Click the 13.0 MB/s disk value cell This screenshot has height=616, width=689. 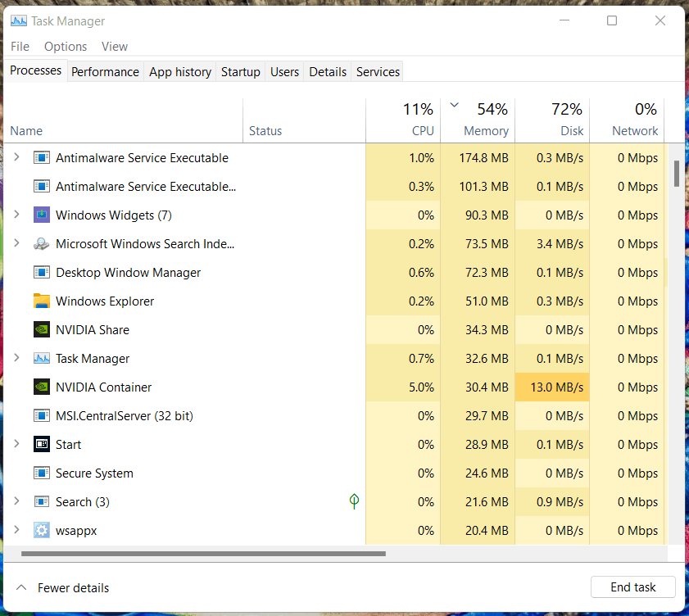[x=552, y=387]
